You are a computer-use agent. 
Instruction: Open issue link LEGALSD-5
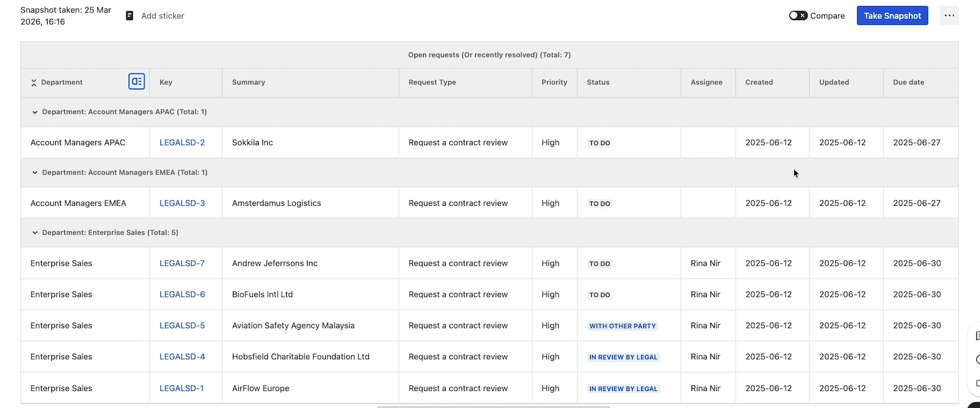point(182,326)
